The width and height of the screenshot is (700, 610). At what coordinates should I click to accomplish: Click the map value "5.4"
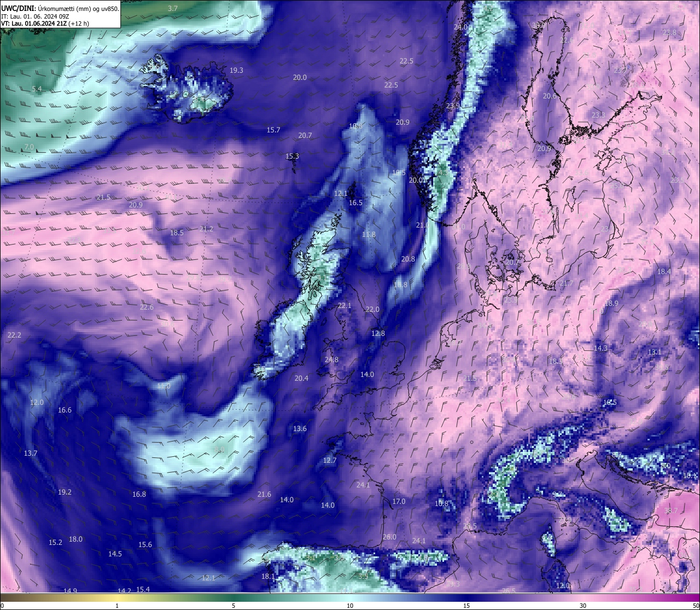[37, 89]
